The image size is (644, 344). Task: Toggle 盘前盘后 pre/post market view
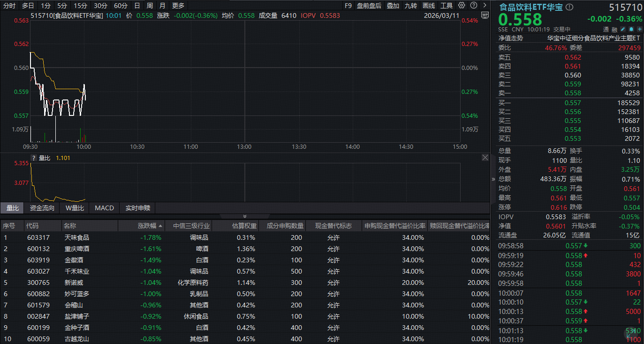(x=369, y=6)
